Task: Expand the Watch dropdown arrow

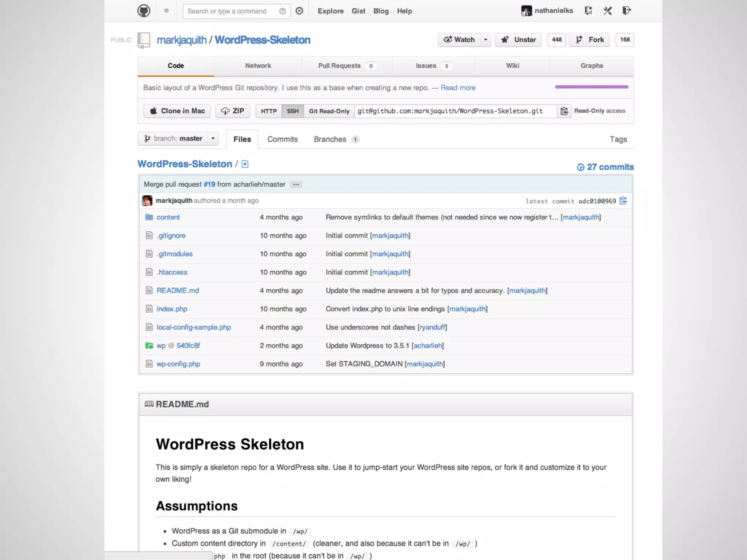Action: click(485, 39)
